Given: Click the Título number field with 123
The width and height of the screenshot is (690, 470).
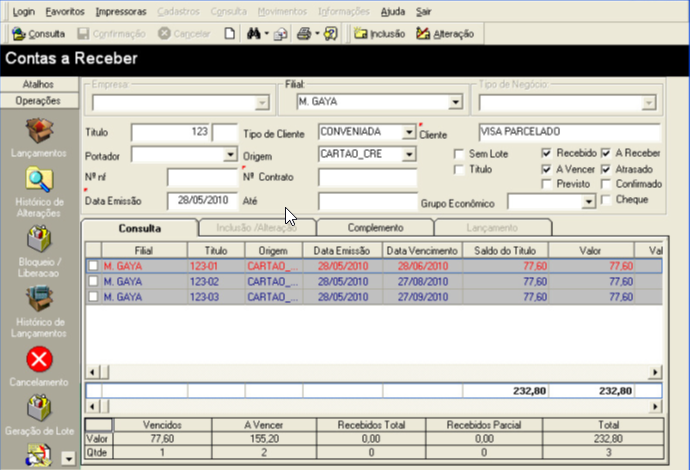Looking at the screenshot, I should pyautogui.click(x=170, y=132).
